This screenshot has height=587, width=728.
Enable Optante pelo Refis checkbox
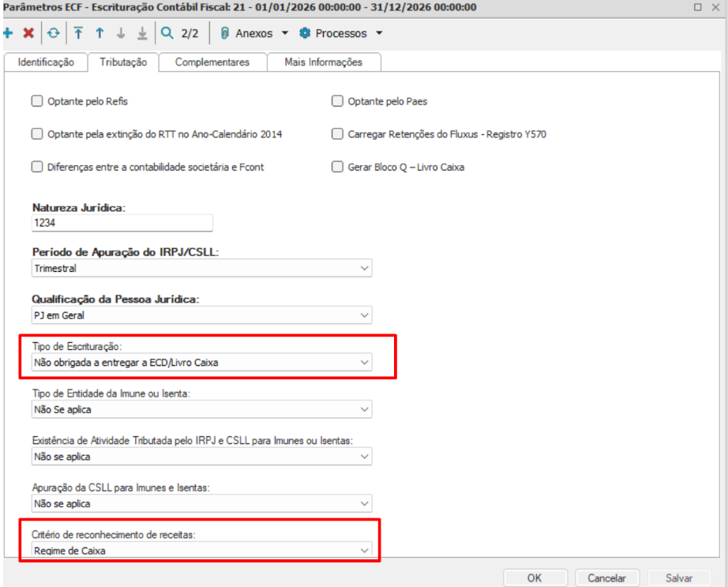[x=37, y=101]
